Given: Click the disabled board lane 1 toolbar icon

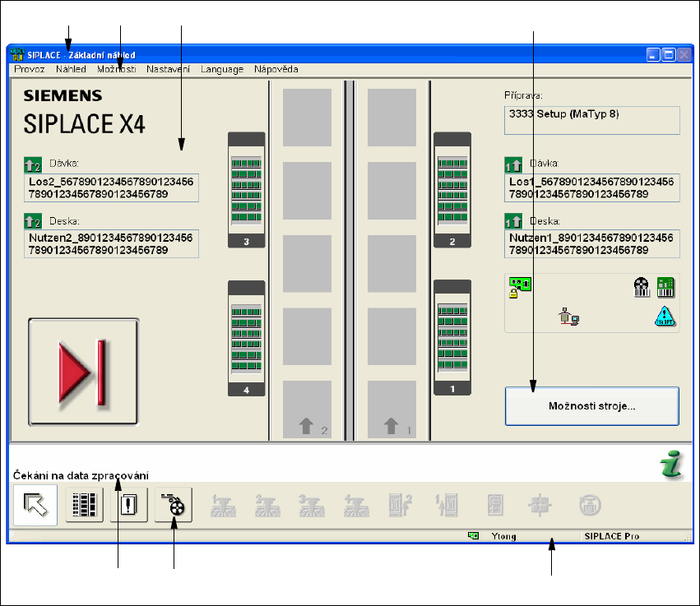Looking at the screenshot, I should point(447,505).
